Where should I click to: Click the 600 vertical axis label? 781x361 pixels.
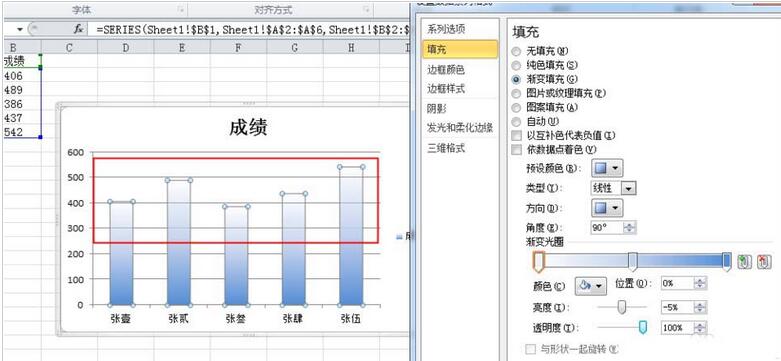(76, 152)
